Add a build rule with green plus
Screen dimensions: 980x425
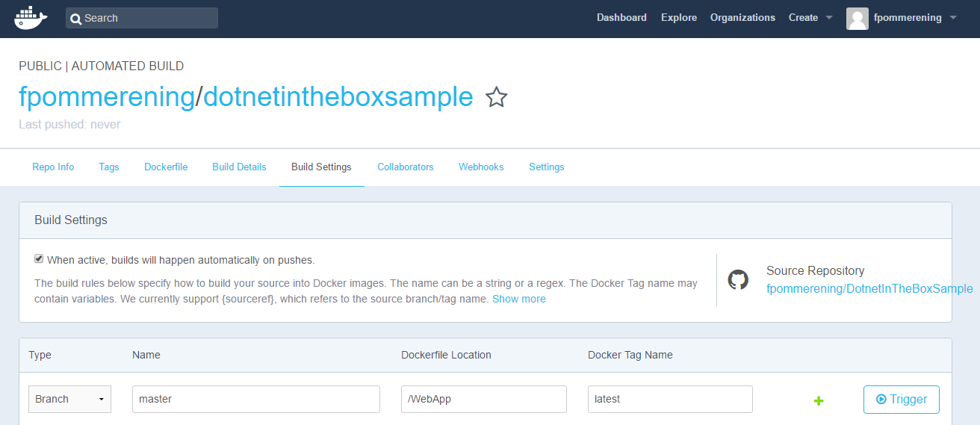click(819, 401)
